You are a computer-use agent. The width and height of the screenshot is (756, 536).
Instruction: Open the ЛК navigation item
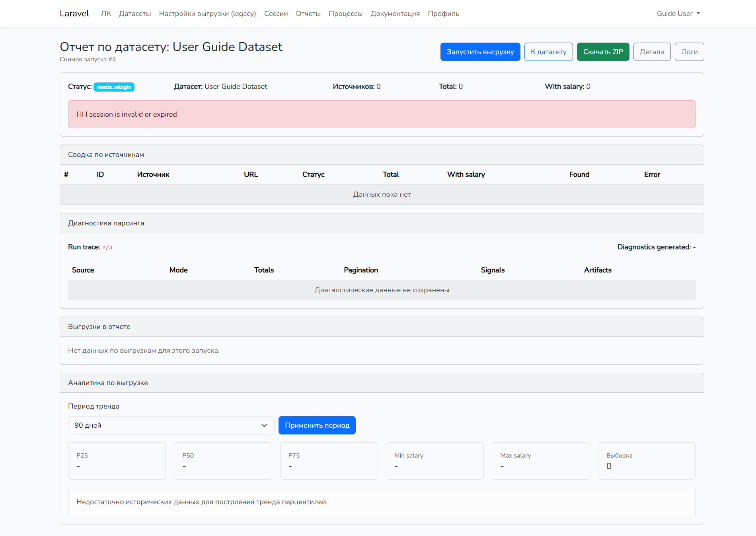pyautogui.click(x=106, y=14)
